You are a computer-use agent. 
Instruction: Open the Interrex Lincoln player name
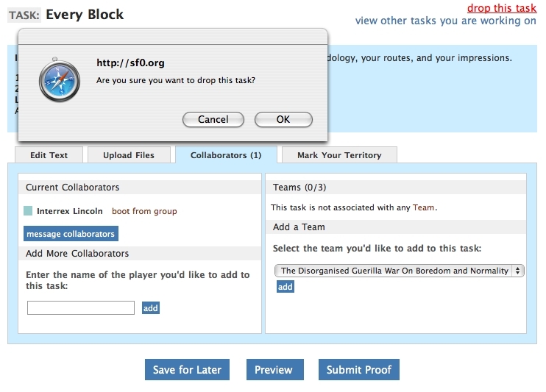[70, 211]
